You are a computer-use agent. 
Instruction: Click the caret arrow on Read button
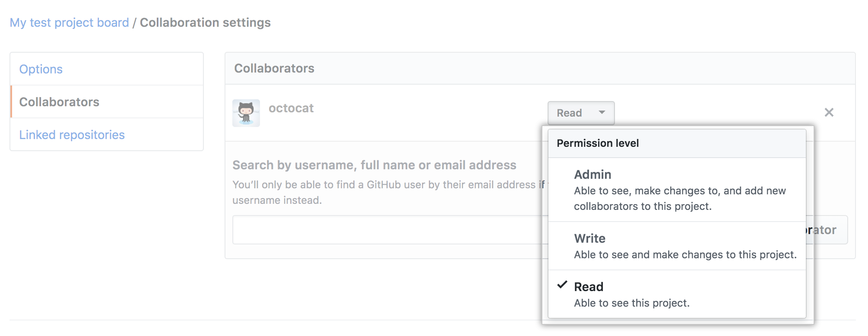[x=602, y=113]
